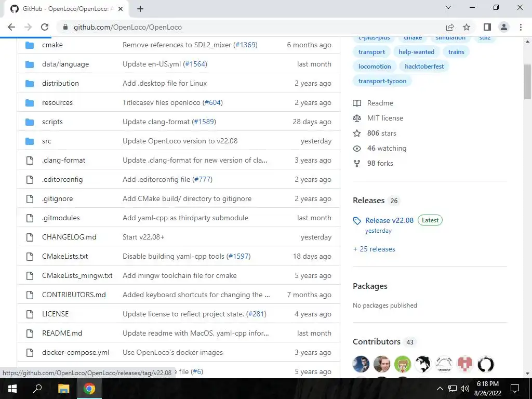Screen dimensions: 532x399
Task: Open the Chrome three-dot menu
Action: click(521, 27)
